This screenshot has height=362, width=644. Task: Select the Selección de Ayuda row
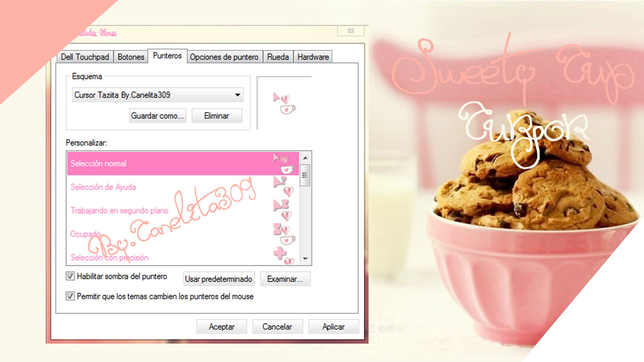pyautogui.click(x=183, y=187)
